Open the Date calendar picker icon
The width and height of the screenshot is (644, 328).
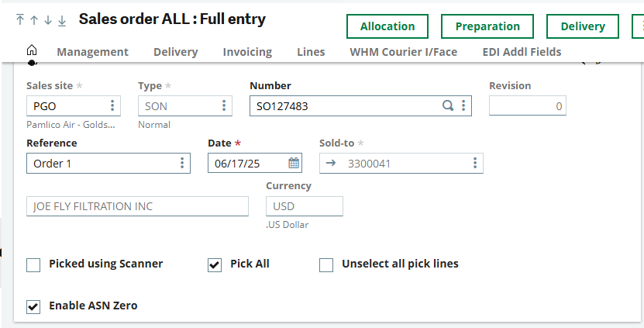coord(294,163)
